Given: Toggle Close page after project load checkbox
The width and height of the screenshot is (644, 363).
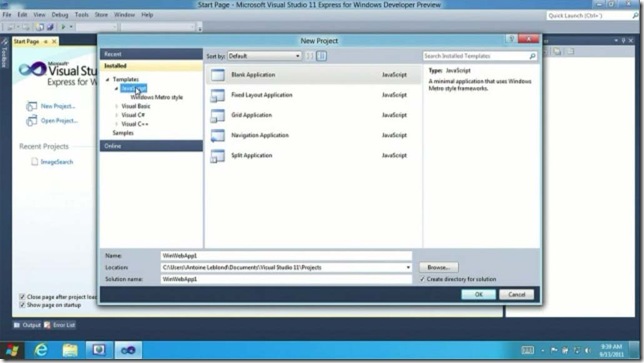Looking at the screenshot, I should 22,297.
